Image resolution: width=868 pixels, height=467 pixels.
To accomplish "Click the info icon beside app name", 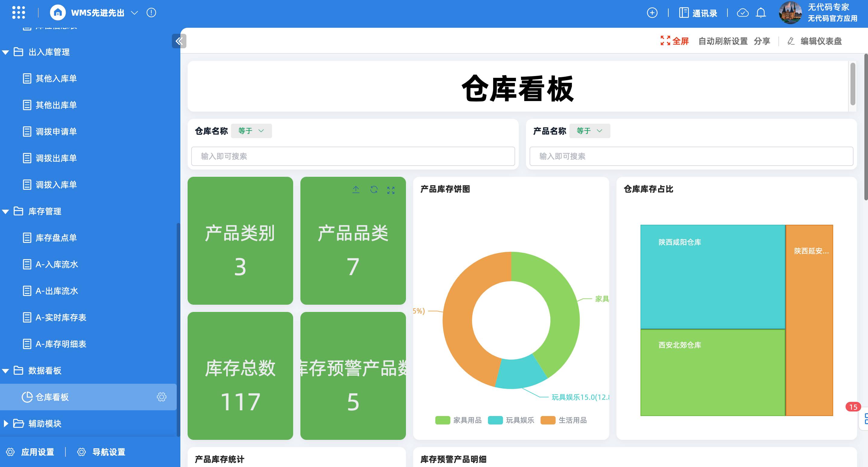I will click(151, 13).
